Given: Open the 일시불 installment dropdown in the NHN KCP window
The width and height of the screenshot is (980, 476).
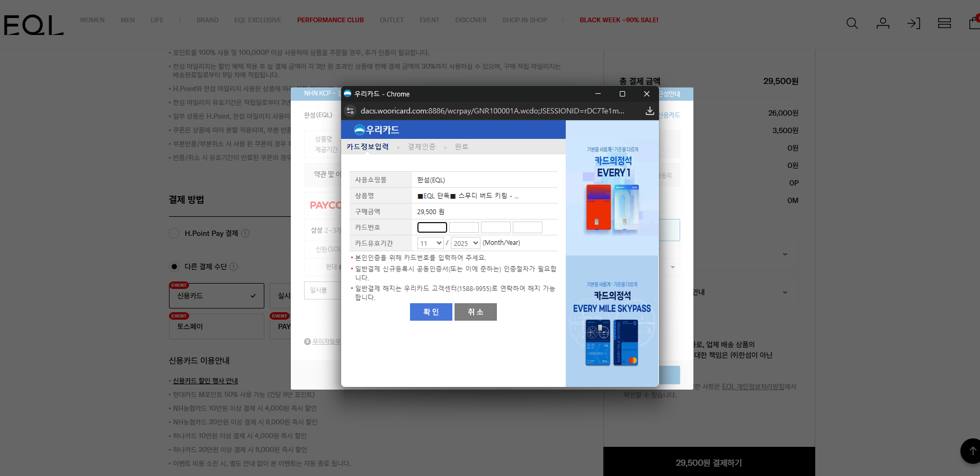Looking at the screenshot, I should (323, 290).
